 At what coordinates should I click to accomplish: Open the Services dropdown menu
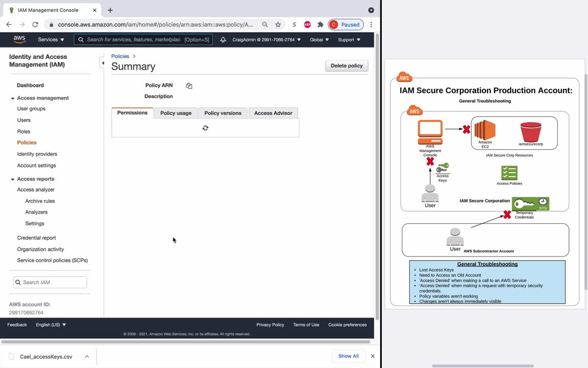51,39
